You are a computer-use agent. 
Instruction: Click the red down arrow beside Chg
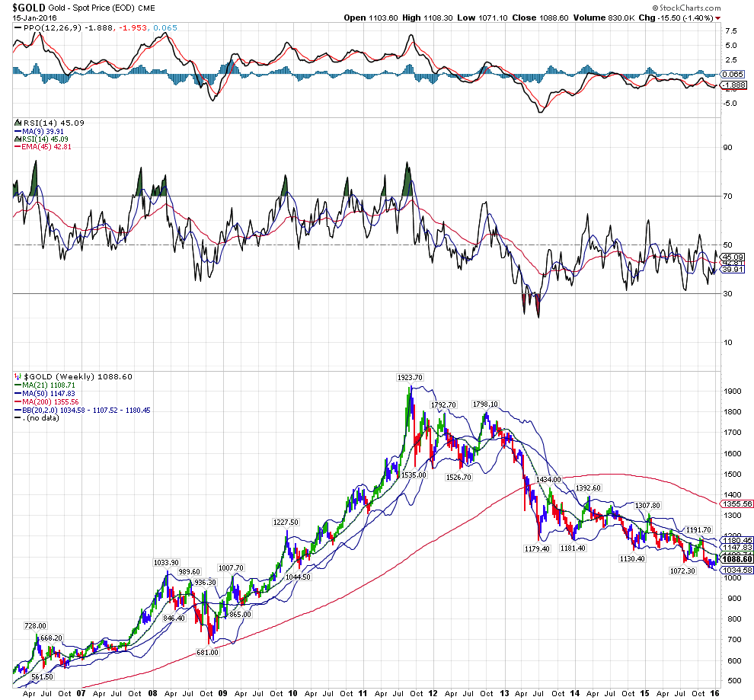[x=718, y=18]
